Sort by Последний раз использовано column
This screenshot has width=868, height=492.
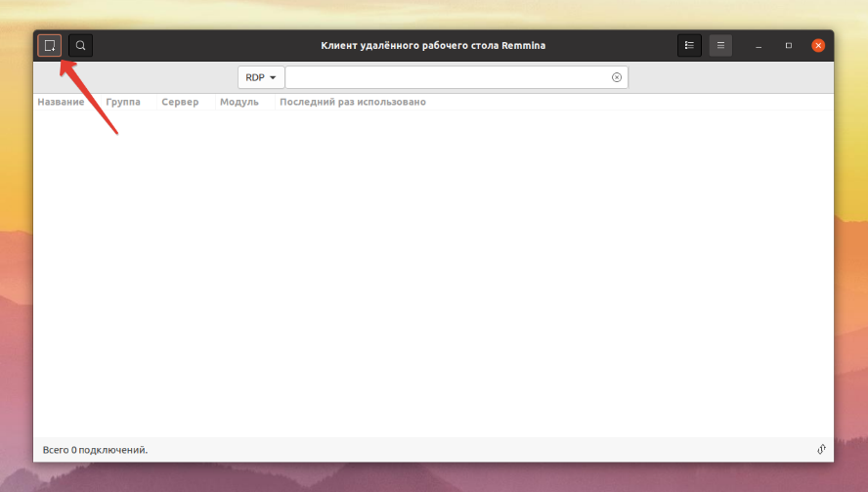(x=353, y=102)
